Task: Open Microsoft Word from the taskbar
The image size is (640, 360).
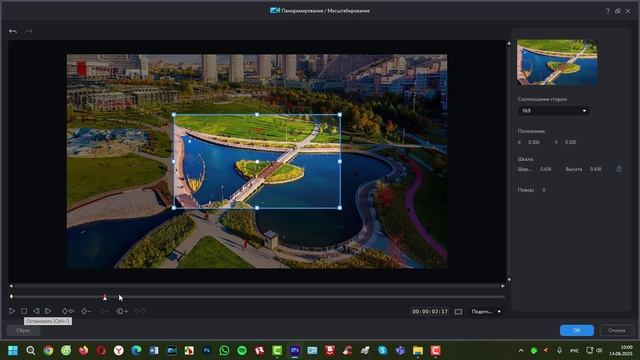Action: pos(154,351)
